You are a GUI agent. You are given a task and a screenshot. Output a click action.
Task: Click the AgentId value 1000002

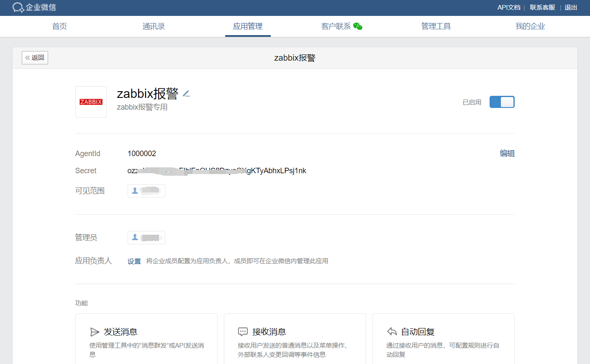pyautogui.click(x=142, y=154)
